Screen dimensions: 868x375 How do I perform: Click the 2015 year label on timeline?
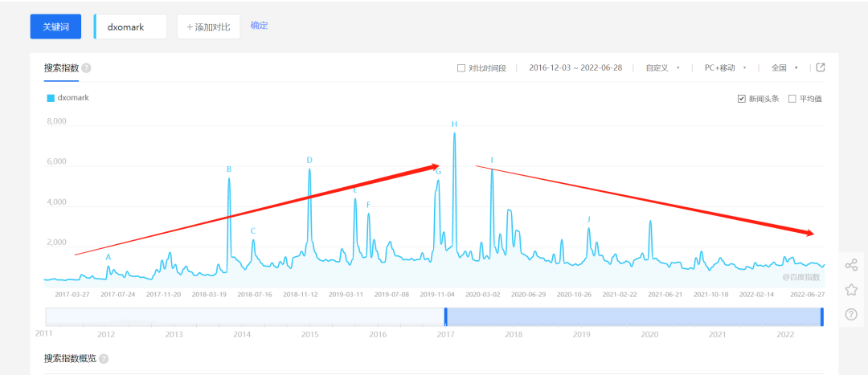tap(309, 335)
